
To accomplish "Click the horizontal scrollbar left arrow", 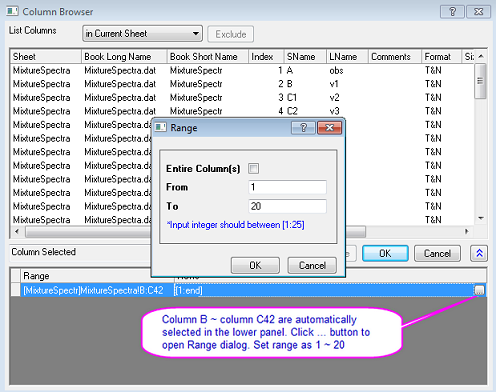I will pos(17,231).
